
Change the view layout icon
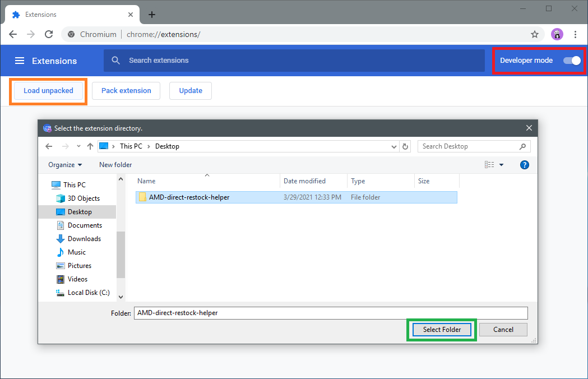489,165
